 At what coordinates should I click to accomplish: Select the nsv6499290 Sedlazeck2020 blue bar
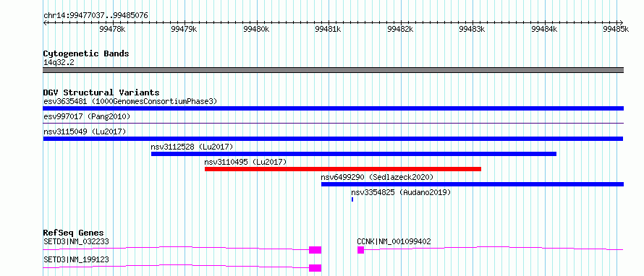click(x=473, y=184)
